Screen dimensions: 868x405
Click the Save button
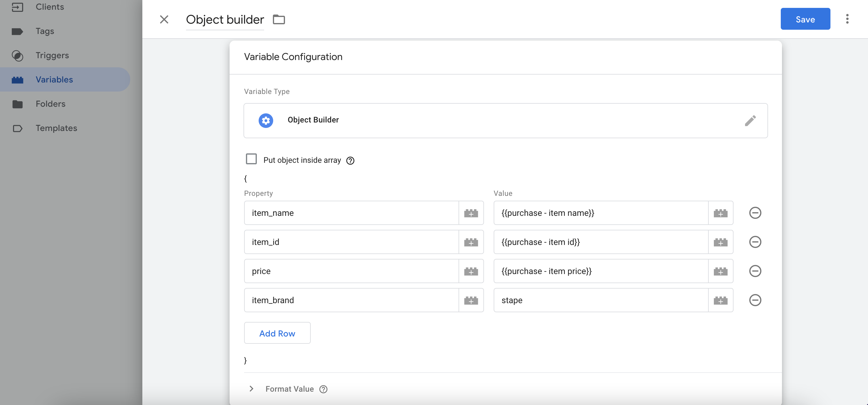pyautogui.click(x=805, y=19)
